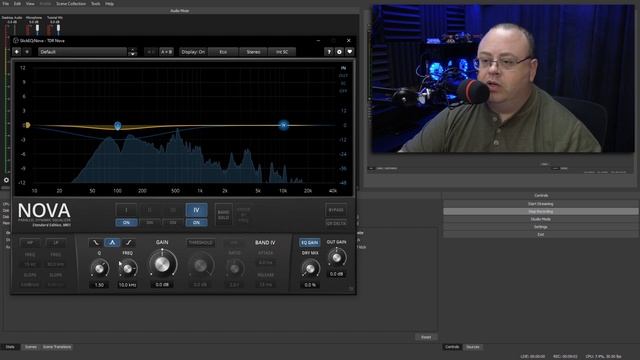Open Nova settings gear icon

tap(339, 52)
